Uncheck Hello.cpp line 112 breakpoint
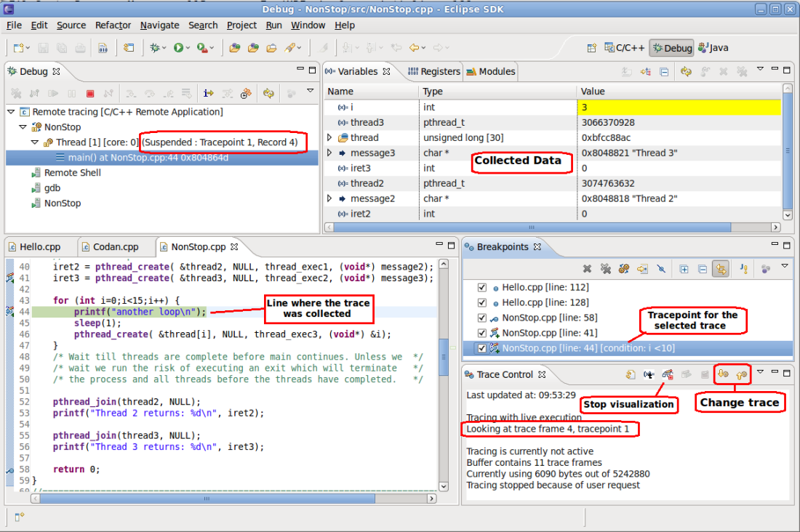The width and height of the screenshot is (800, 532). click(x=481, y=287)
